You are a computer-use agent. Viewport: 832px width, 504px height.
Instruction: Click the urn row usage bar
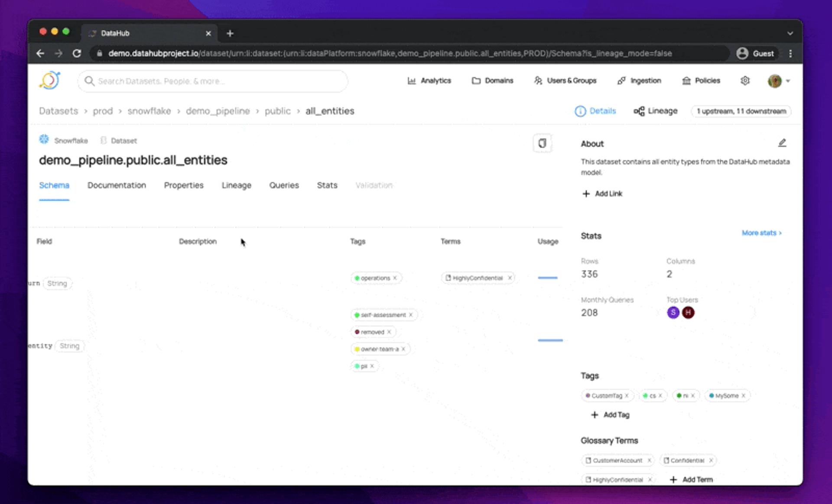pos(548,278)
